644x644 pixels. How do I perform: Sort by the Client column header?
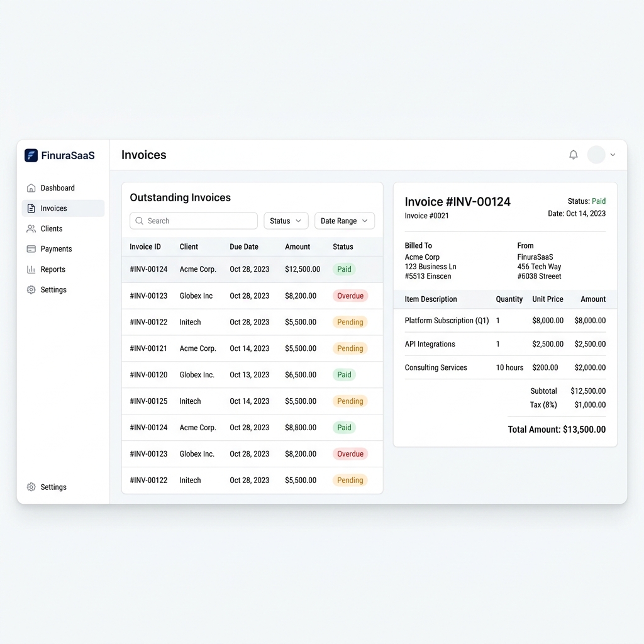pyautogui.click(x=189, y=247)
